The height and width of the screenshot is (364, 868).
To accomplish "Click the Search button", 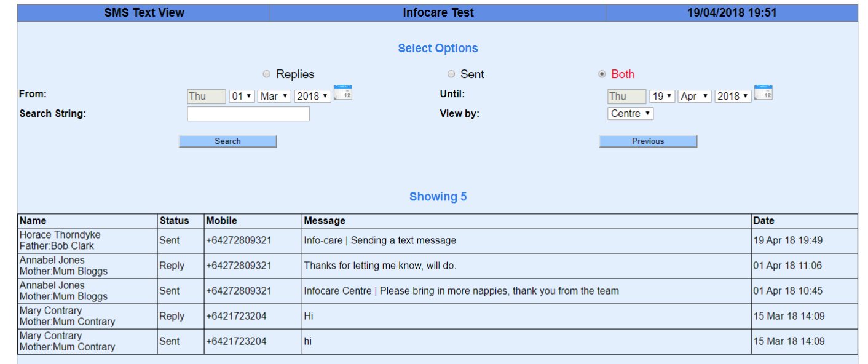I will [x=227, y=141].
